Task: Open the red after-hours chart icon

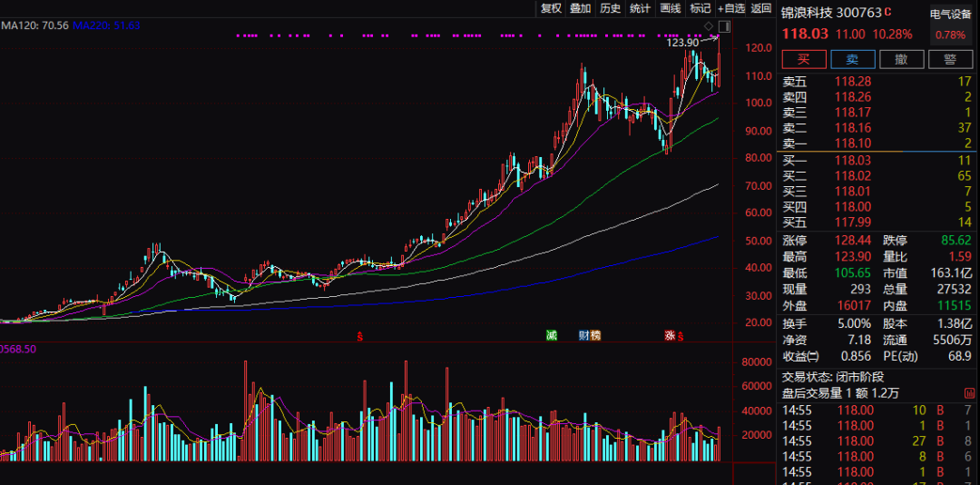Action: pyautogui.click(x=360, y=335)
